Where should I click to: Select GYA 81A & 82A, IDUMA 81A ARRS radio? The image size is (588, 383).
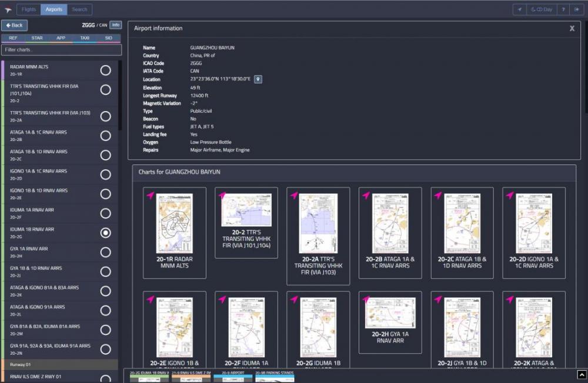(105, 330)
